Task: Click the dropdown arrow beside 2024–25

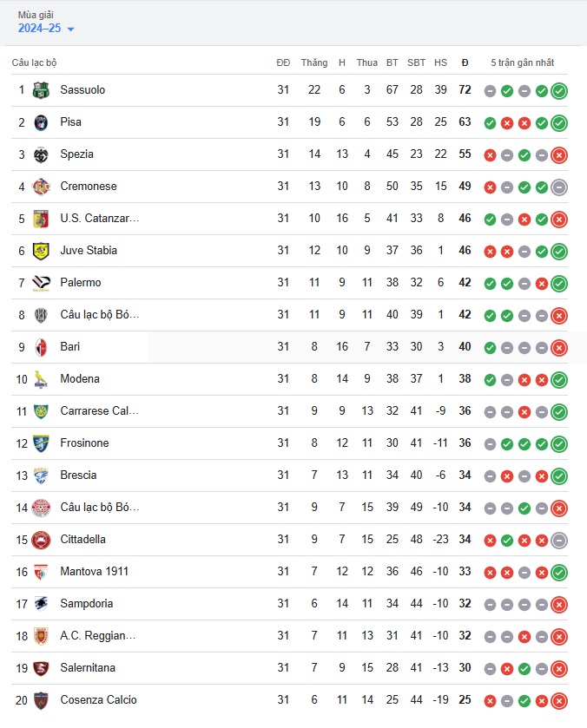Action: (70, 30)
